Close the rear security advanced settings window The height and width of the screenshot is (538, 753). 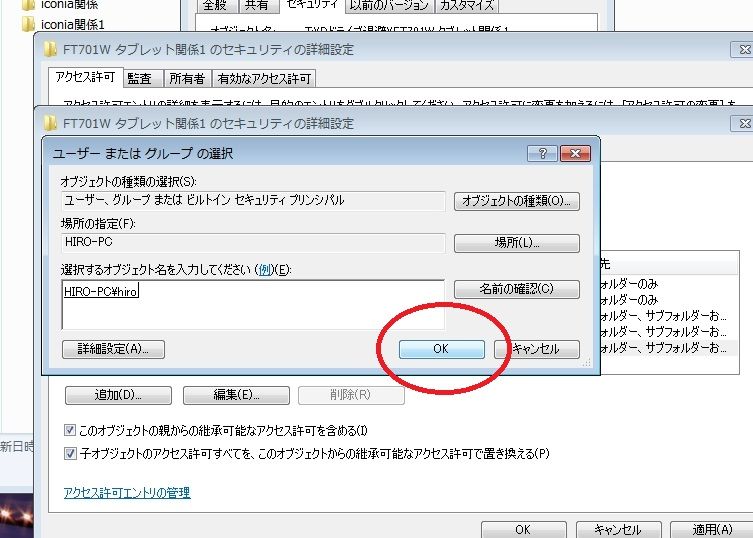click(x=742, y=49)
